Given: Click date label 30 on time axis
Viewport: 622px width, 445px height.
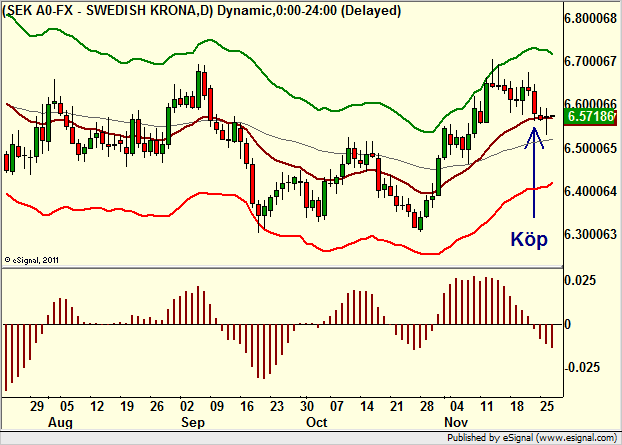Looking at the screenshot, I should (x=307, y=407).
